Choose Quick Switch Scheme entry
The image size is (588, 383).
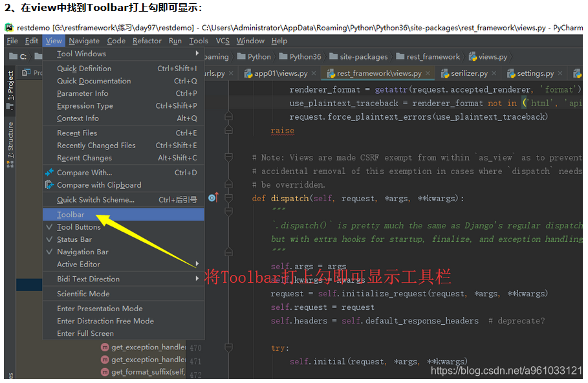coord(124,200)
